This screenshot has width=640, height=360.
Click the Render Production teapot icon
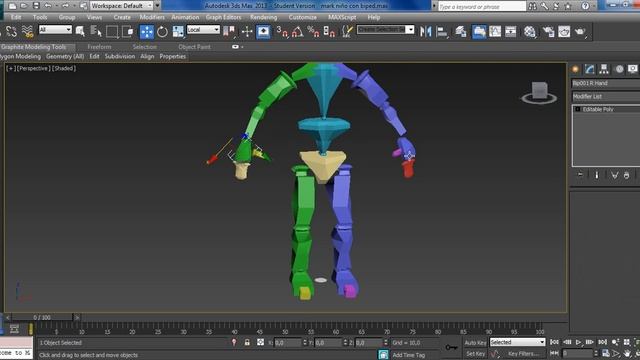[580, 31]
